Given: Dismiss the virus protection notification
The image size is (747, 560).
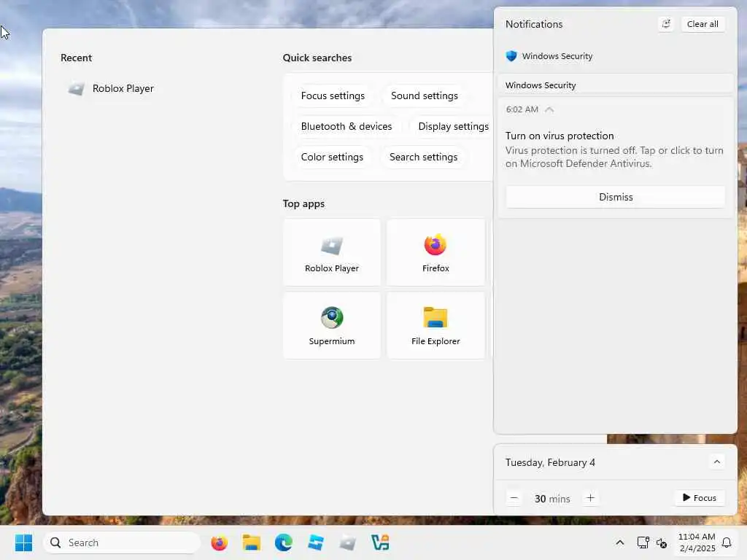Looking at the screenshot, I should pos(616,197).
